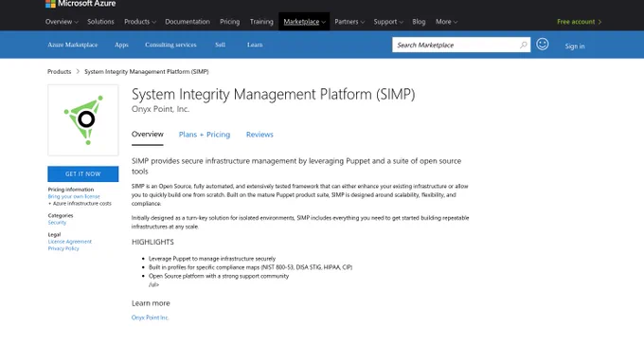644x346 pixels.
Task: Open the Support dropdown menu
Action: (x=388, y=22)
